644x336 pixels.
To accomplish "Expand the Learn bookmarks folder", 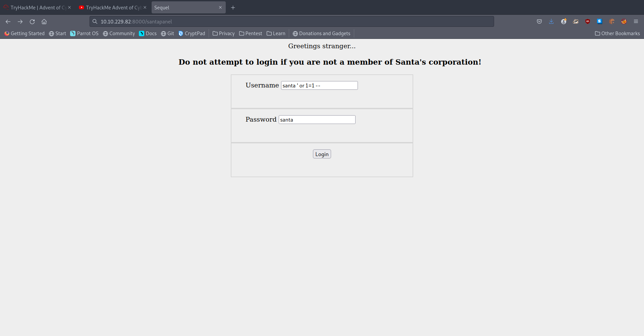I will tap(276, 33).
